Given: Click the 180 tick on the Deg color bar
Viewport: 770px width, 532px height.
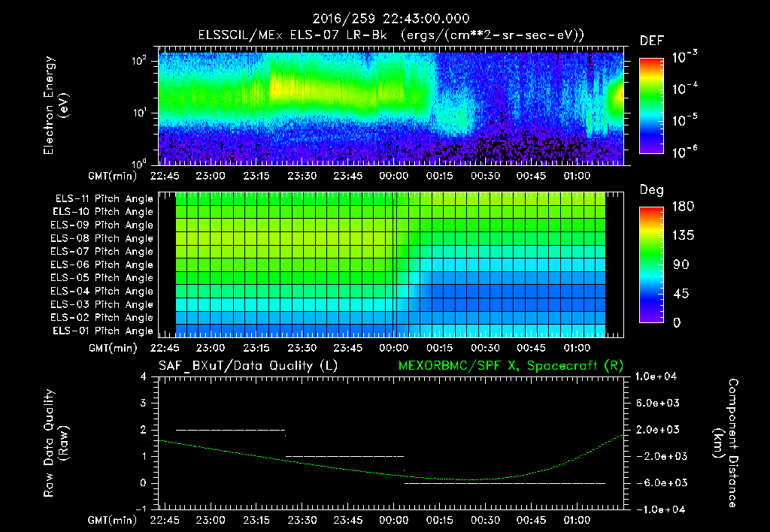Looking at the screenshot, I should (x=683, y=207).
